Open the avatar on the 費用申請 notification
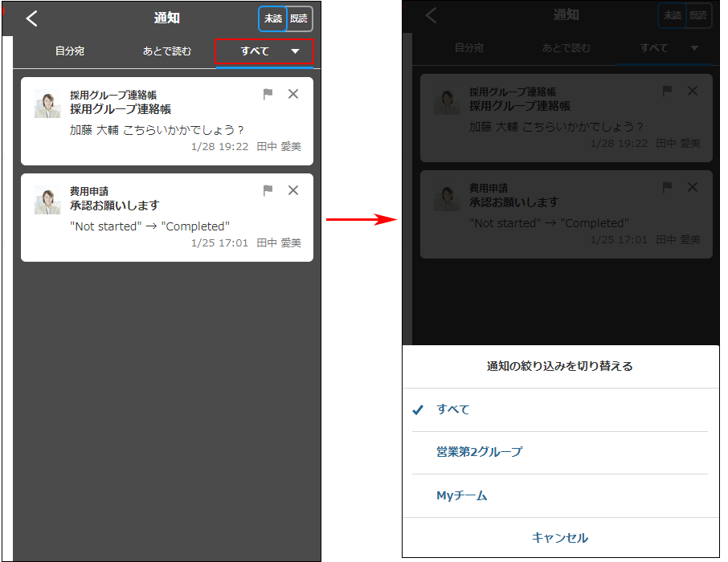Viewport: 728px width, 562px height. pyautogui.click(x=47, y=199)
